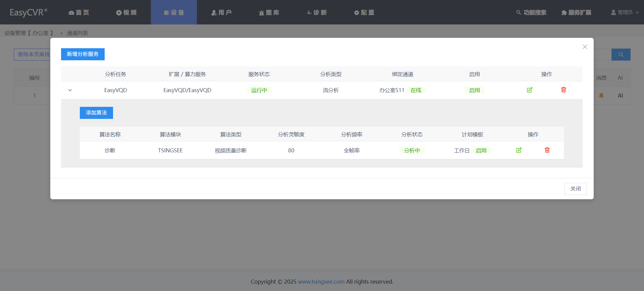Click the 全帧率 frequency cell
The width and height of the screenshot is (644, 291).
(352, 150)
